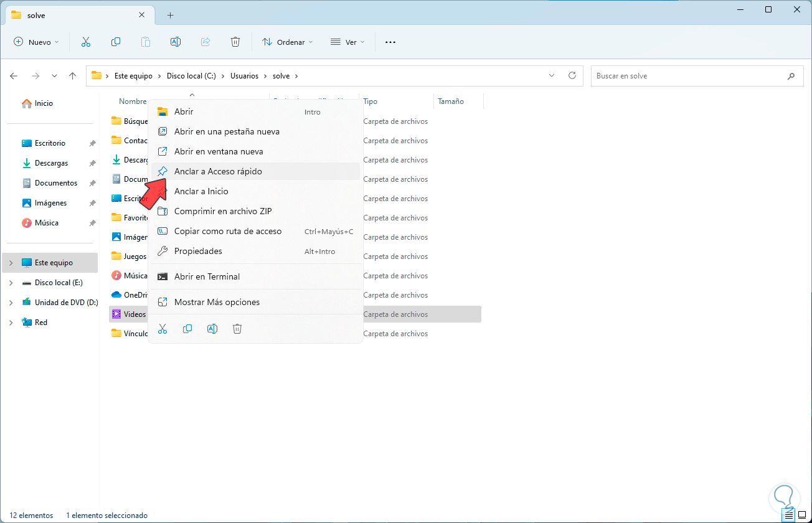Choose Anclar a Inicio
812x523 pixels.
point(255,191)
